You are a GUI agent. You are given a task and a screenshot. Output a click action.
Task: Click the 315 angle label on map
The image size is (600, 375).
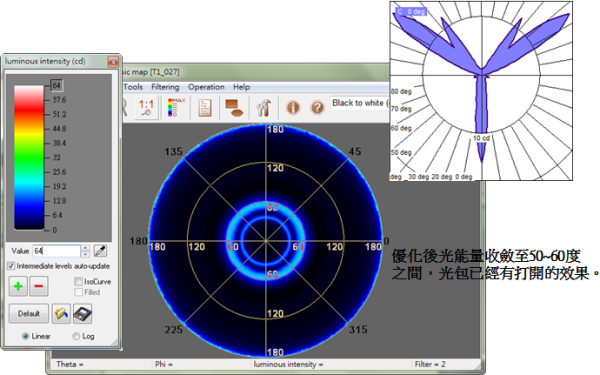coord(358,329)
